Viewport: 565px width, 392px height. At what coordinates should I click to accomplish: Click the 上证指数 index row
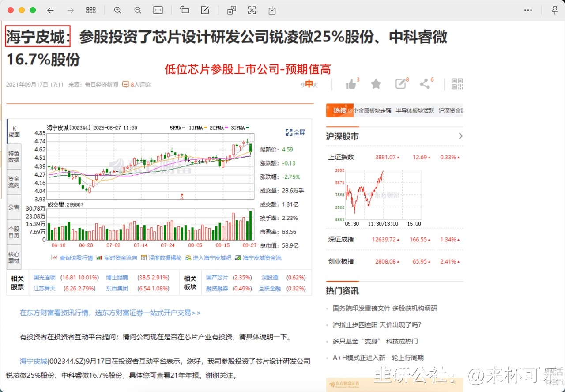395,157
